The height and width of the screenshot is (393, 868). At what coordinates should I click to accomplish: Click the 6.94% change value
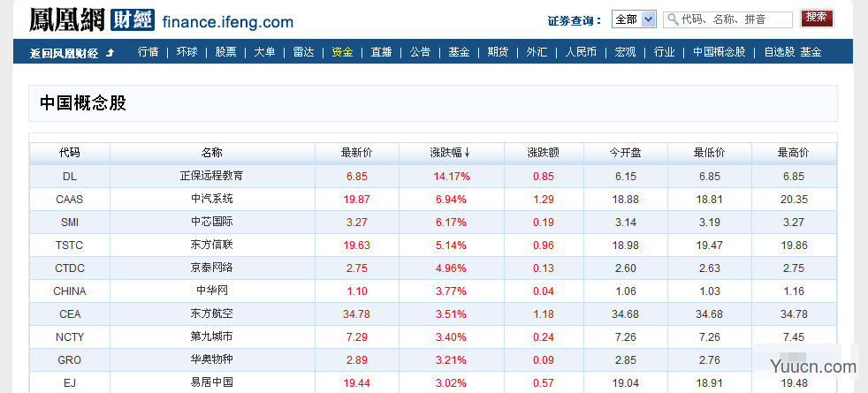(451, 200)
